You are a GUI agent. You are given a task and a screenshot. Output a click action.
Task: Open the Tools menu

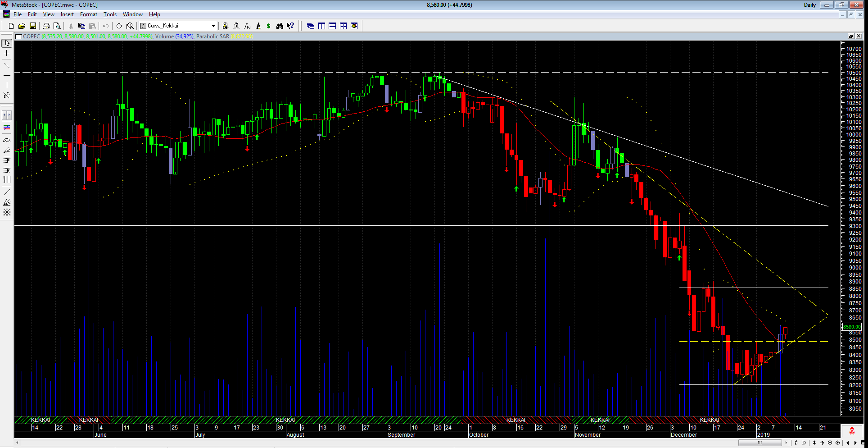pos(110,14)
